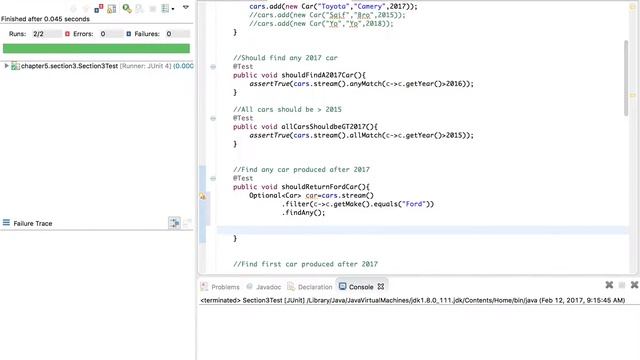Click the Problems tab icon
Viewport: 640px width, 360px height.
pyautogui.click(x=204, y=287)
